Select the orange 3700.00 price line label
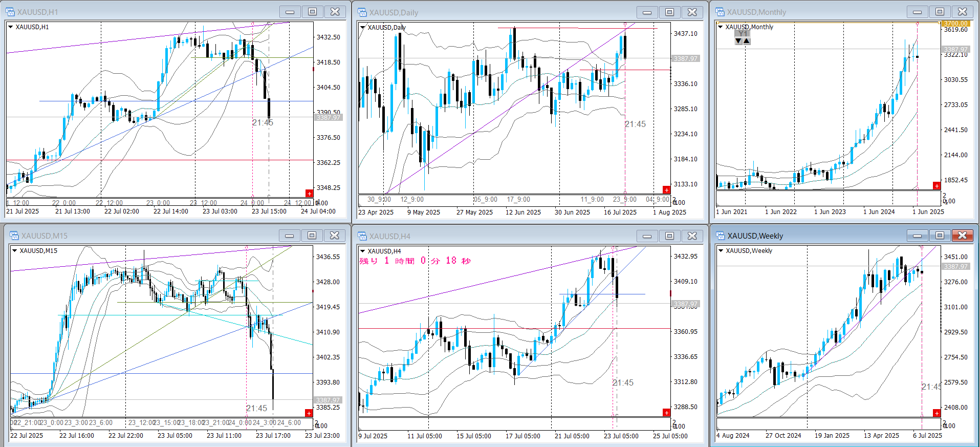 tap(955, 24)
